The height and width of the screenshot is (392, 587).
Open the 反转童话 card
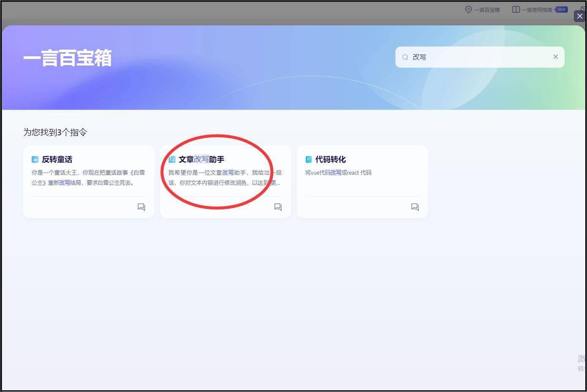point(89,182)
